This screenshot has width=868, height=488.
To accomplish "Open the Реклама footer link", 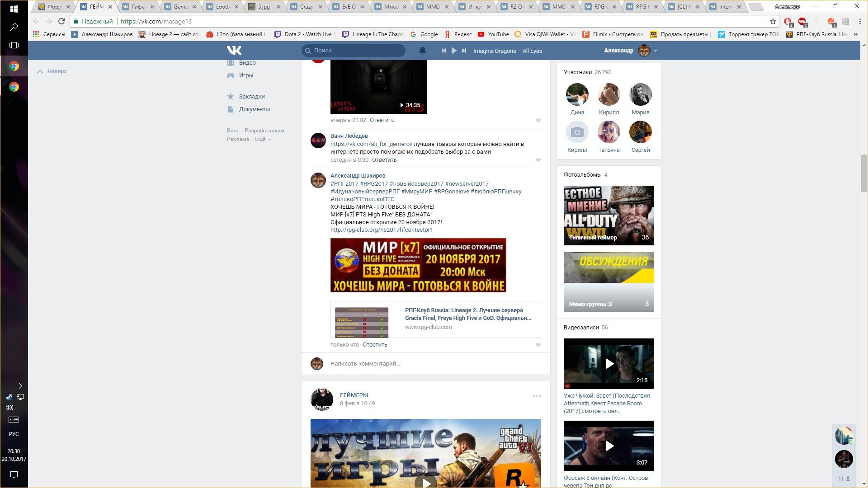I will click(238, 139).
